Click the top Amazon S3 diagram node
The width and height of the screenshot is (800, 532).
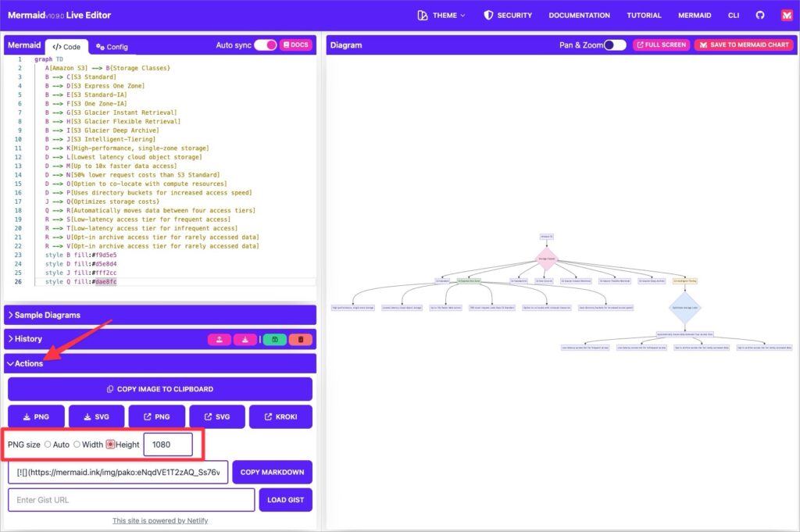coord(546,237)
